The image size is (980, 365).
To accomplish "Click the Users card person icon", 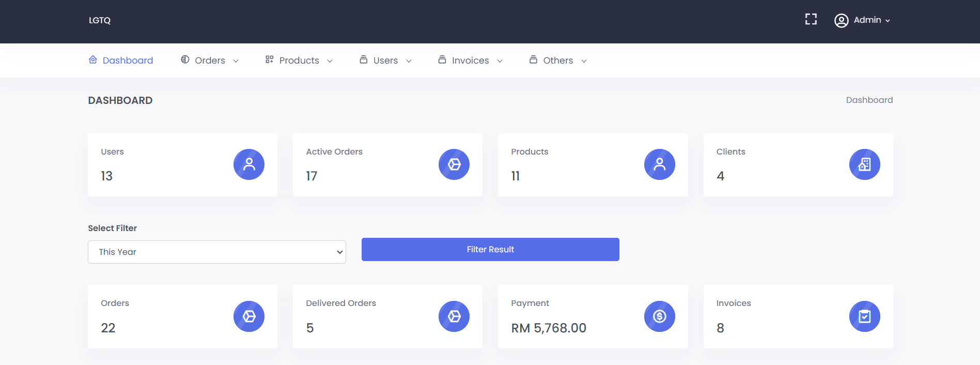I will (x=249, y=164).
